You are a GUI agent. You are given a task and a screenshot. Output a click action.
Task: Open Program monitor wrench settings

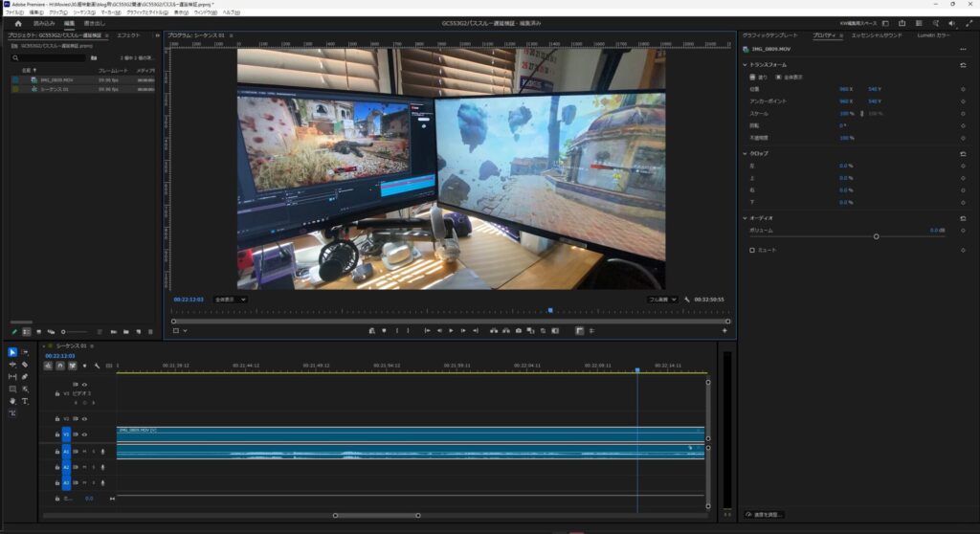[687, 300]
